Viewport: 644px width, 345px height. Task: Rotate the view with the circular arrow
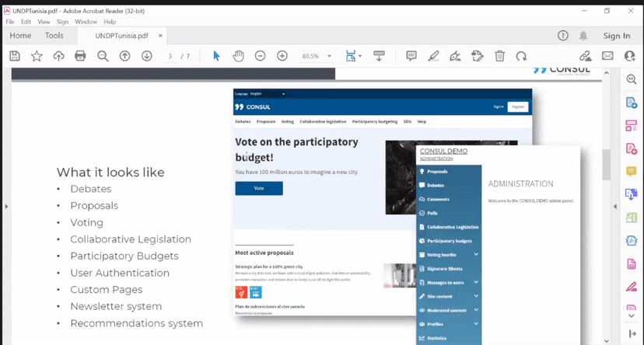(x=521, y=56)
